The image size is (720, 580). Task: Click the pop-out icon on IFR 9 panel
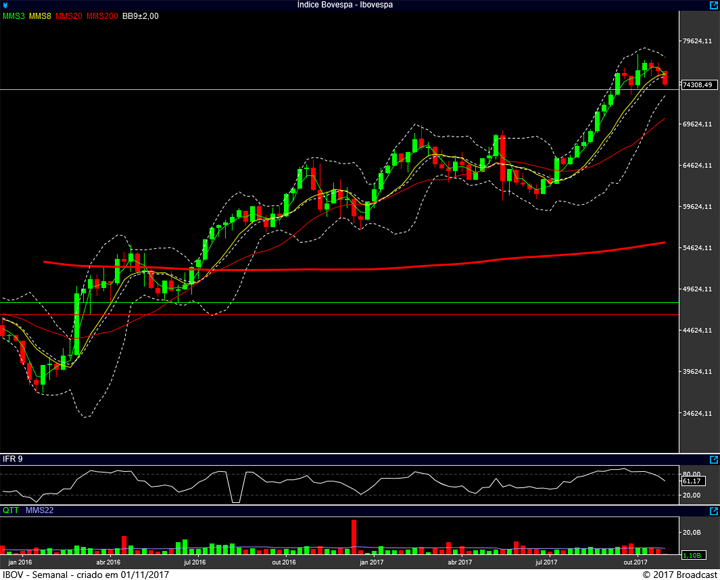[713, 459]
